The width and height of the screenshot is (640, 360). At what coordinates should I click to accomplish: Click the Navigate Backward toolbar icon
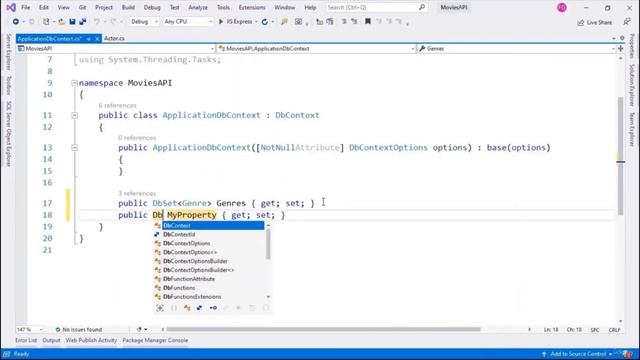click(16, 22)
